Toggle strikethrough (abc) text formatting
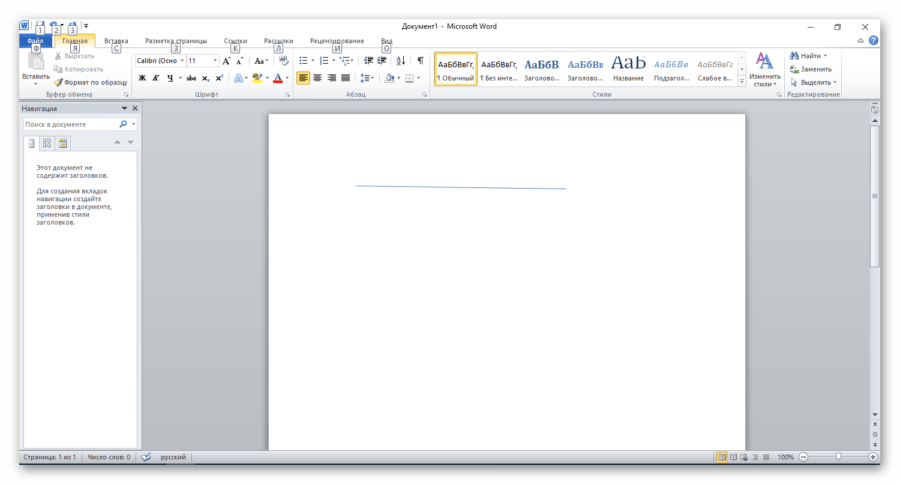This screenshot has width=900, height=484. pyautogui.click(x=191, y=78)
